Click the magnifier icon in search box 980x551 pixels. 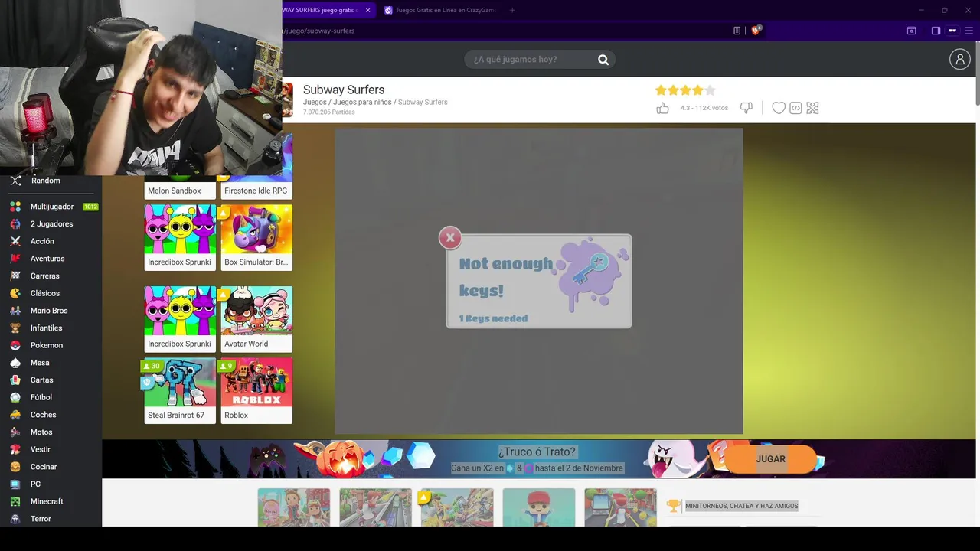coord(603,60)
